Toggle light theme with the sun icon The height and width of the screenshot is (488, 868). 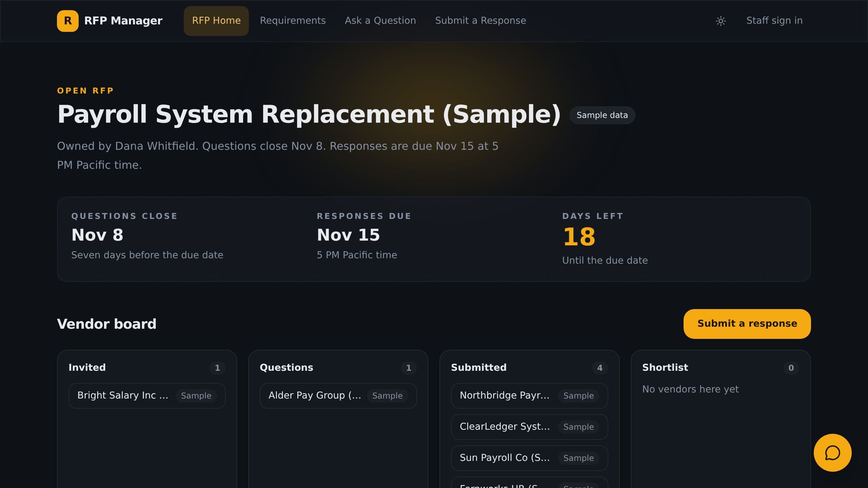click(x=721, y=21)
